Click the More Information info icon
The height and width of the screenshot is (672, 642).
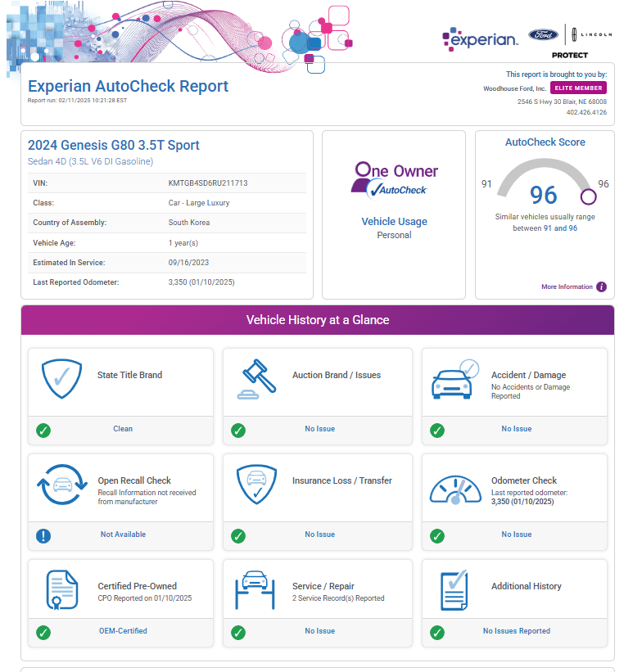pos(601,287)
